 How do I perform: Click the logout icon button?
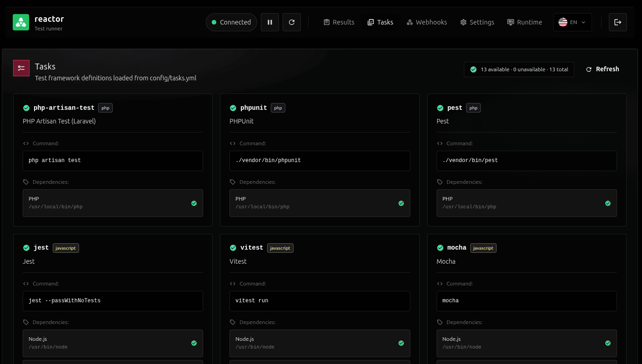618,22
